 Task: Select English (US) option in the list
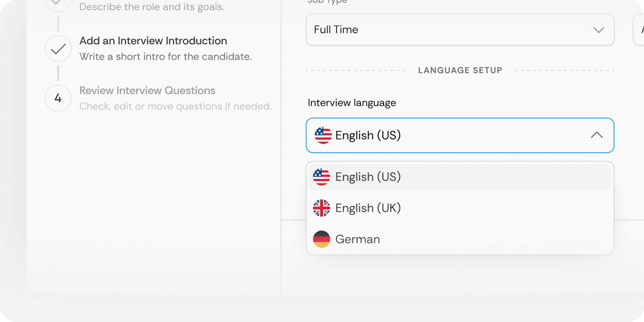click(x=460, y=177)
